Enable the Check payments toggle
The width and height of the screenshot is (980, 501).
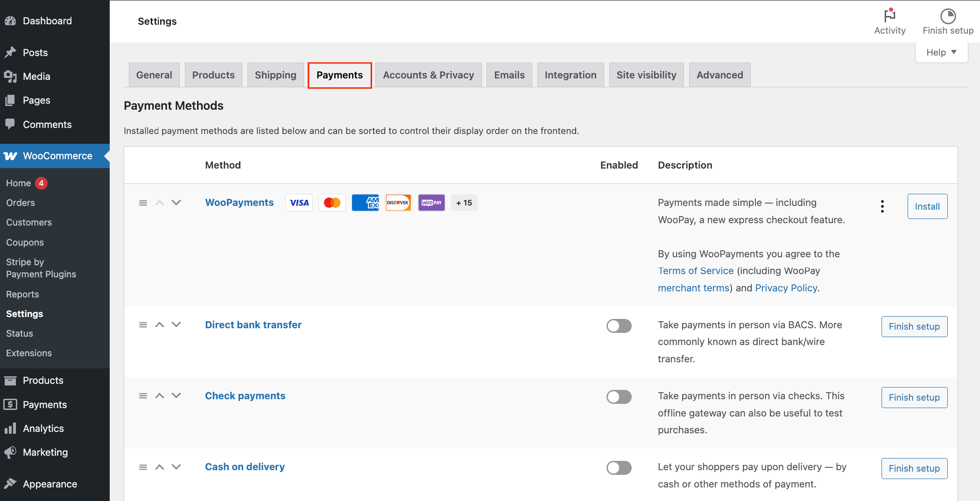[x=619, y=397]
